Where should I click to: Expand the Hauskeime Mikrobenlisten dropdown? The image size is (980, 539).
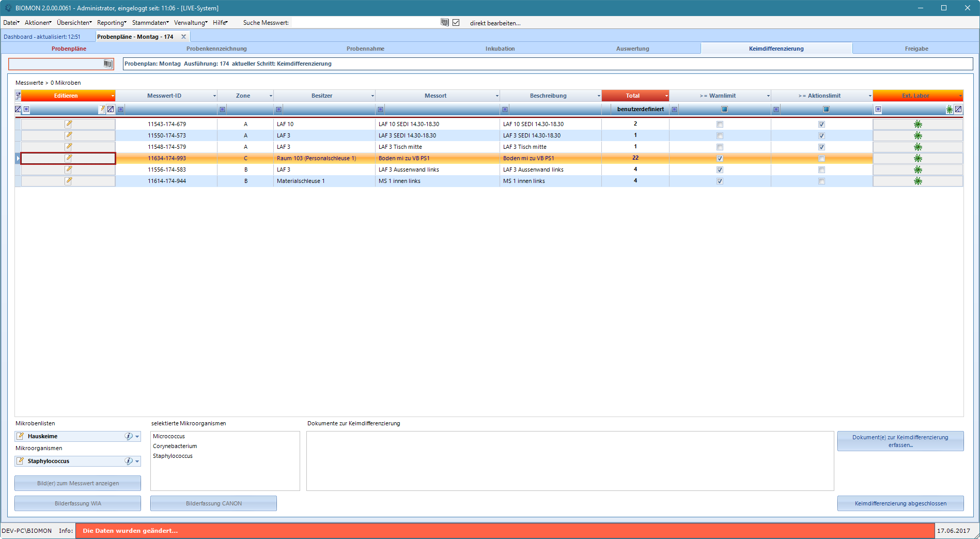tap(137, 437)
